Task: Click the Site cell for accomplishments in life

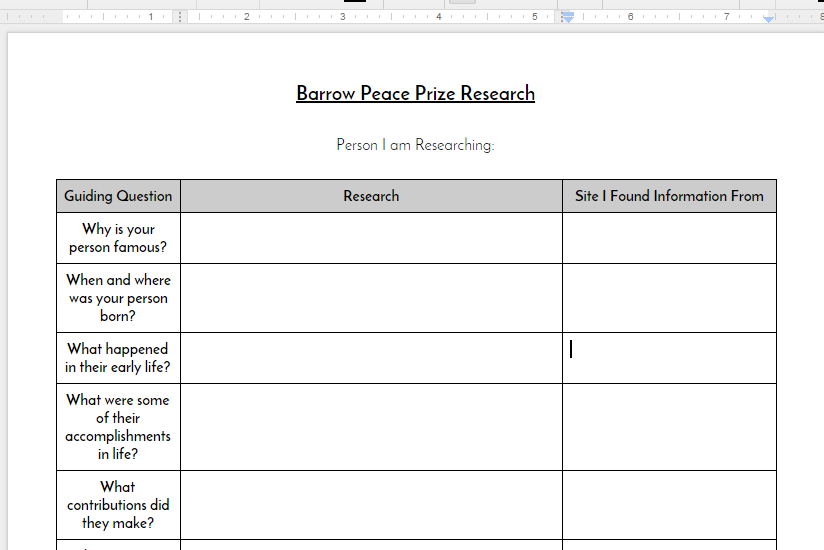Action: 669,427
